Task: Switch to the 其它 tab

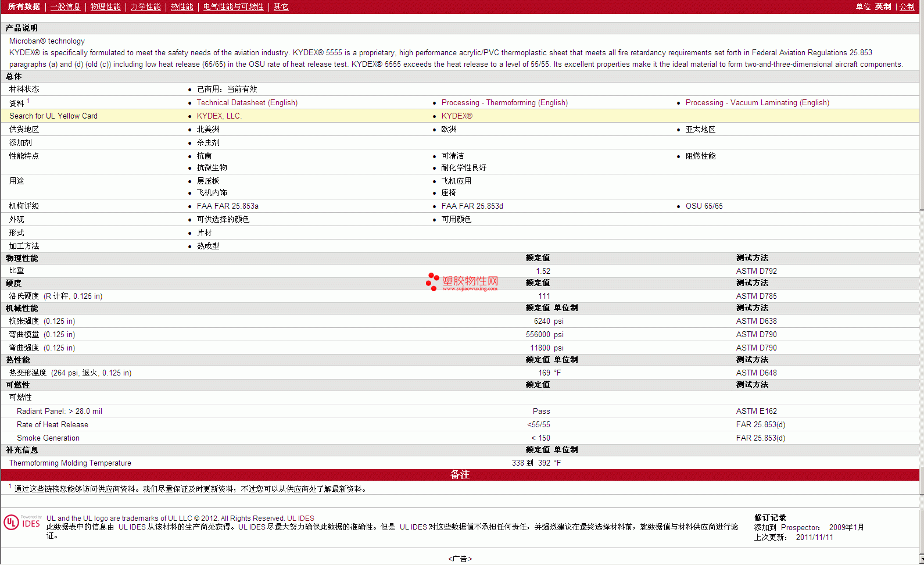Action: (x=281, y=6)
